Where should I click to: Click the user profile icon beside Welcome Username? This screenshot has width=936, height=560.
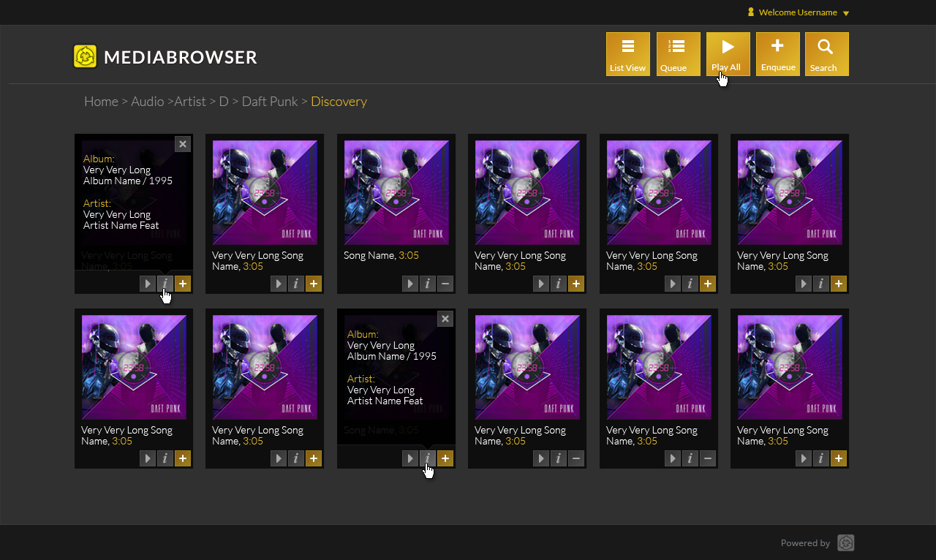point(750,12)
